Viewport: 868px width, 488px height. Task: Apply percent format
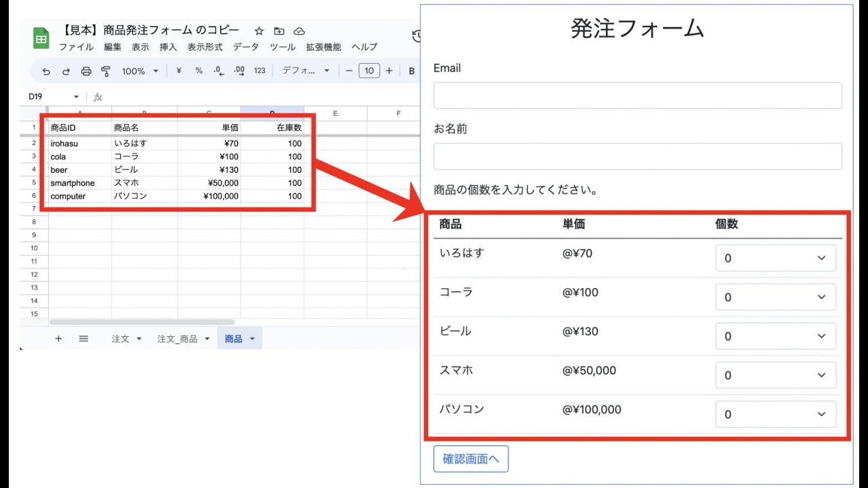199,70
